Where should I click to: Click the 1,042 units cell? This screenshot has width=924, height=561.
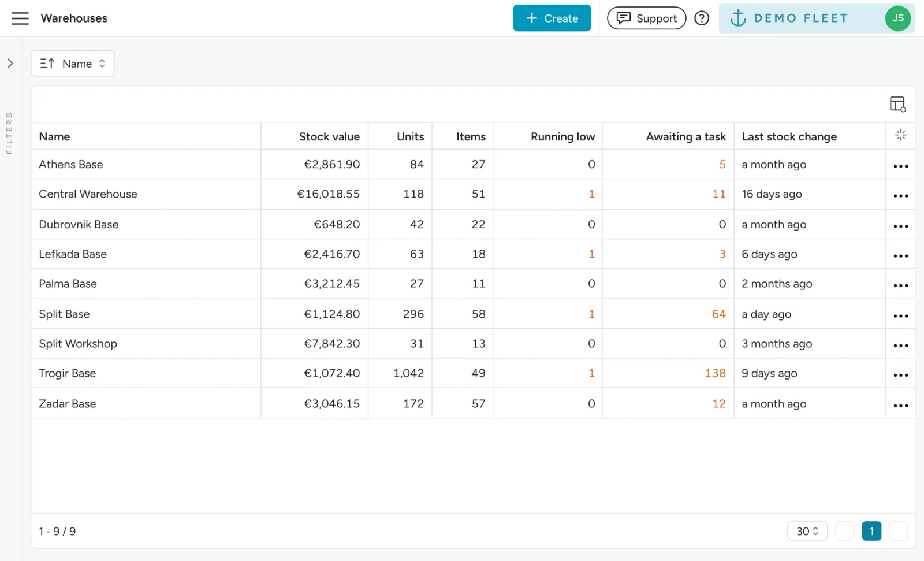[408, 373]
